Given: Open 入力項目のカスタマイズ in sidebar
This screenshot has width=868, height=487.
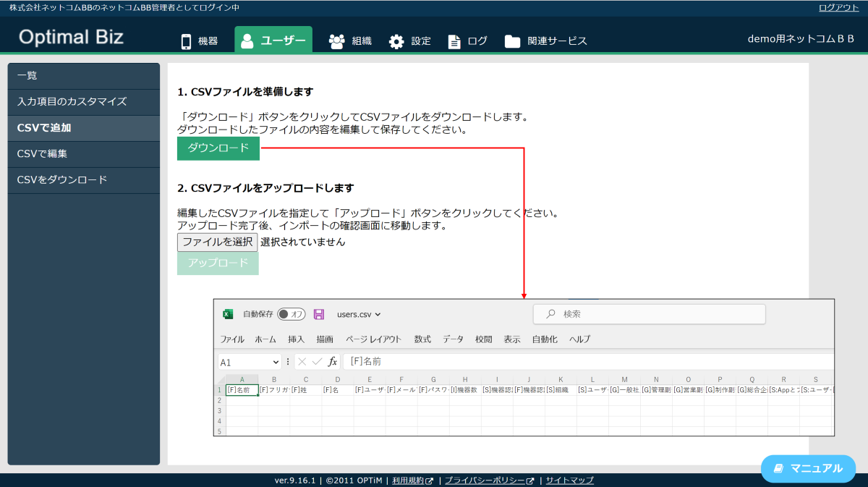Looking at the screenshot, I should 84,102.
